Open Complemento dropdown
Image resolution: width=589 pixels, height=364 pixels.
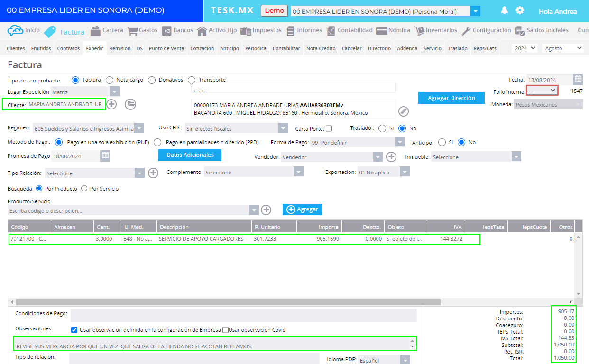tap(298, 173)
